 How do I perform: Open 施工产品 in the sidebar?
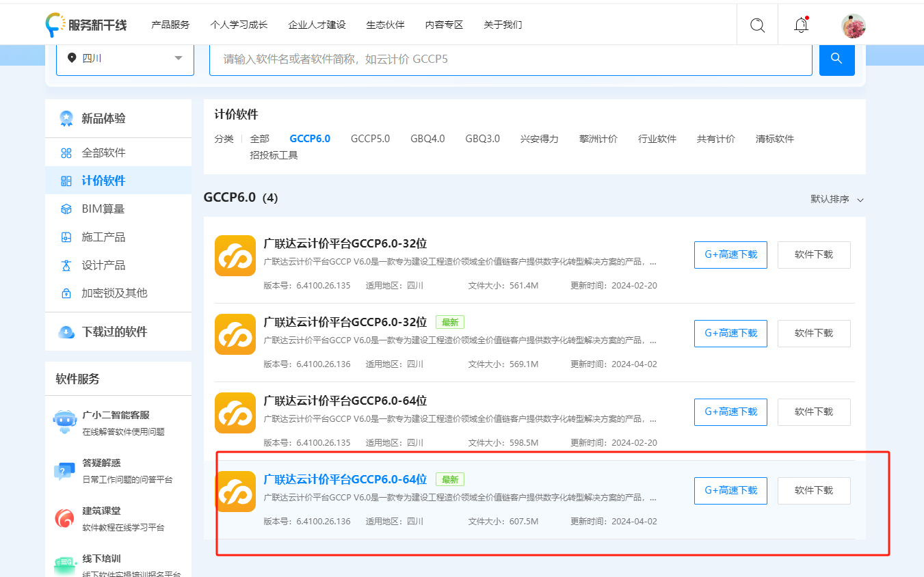[118, 237]
